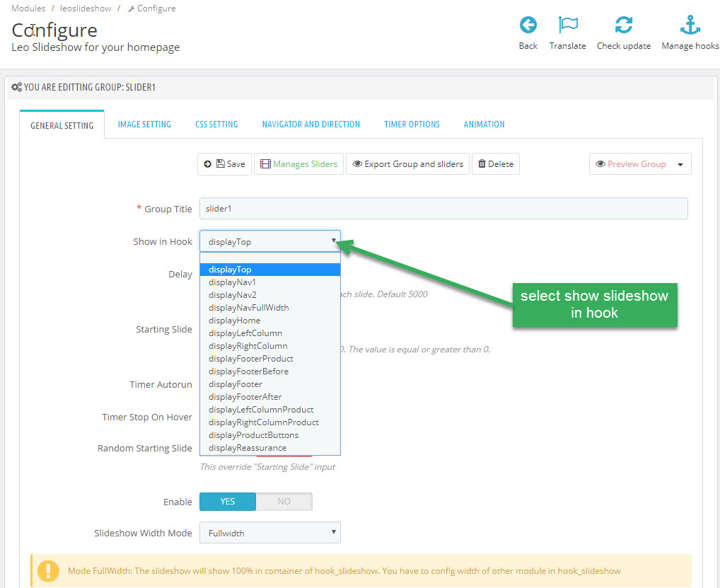The width and height of the screenshot is (720, 588).
Task: Switch to the Image Setting tab
Action: (x=144, y=125)
